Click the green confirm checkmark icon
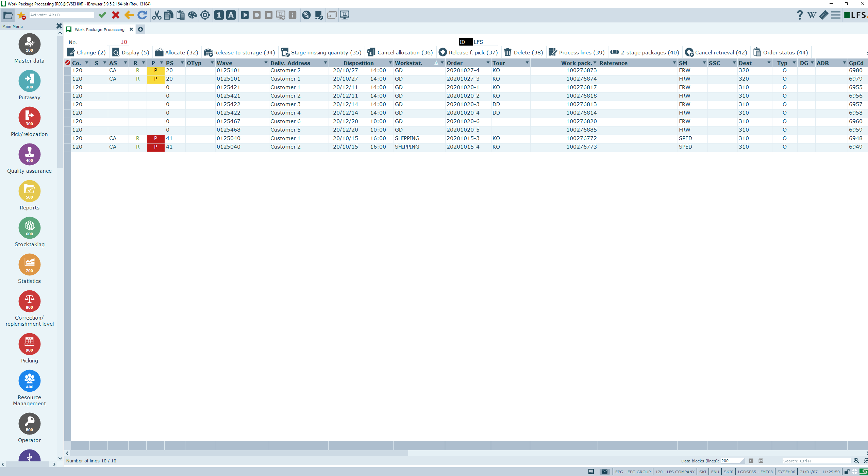This screenshot has width=868, height=476. pos(102,15)
